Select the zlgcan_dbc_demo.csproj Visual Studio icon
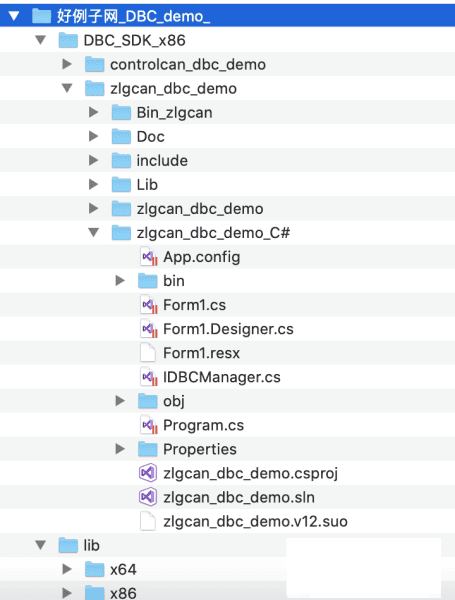Viewport: 455px width, 600px height. point(148,473)
